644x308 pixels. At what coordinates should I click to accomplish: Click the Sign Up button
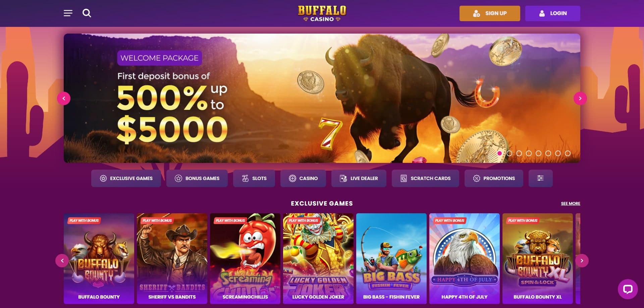tap(490, 13)
